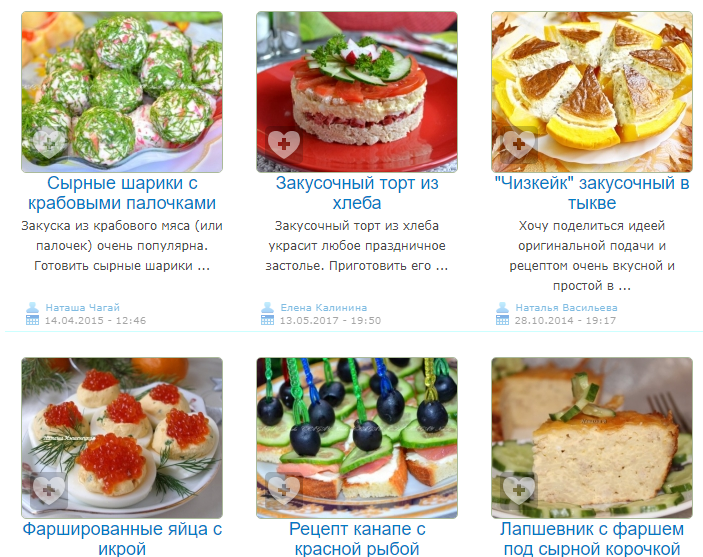The height and width of the screenshot is (557, 703).
Task: Click heart-plus icon on Лапшевник photo
Action: pos(519,490)
